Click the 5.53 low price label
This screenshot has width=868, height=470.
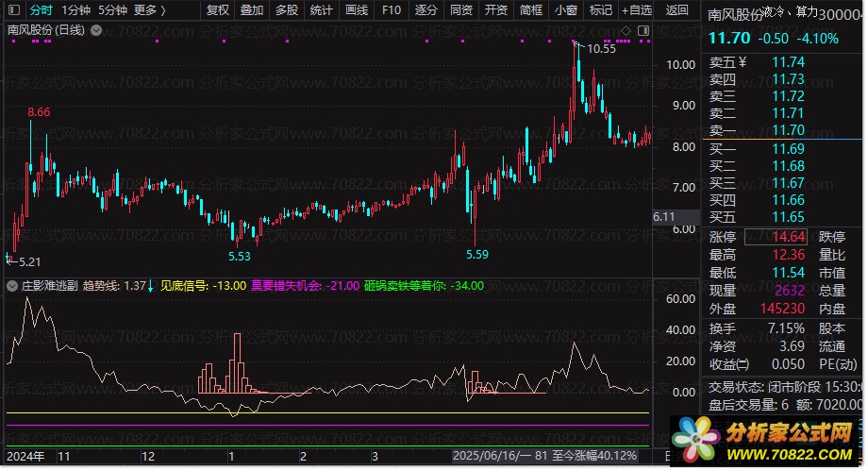pyautogui.click(x=240, y=257)
